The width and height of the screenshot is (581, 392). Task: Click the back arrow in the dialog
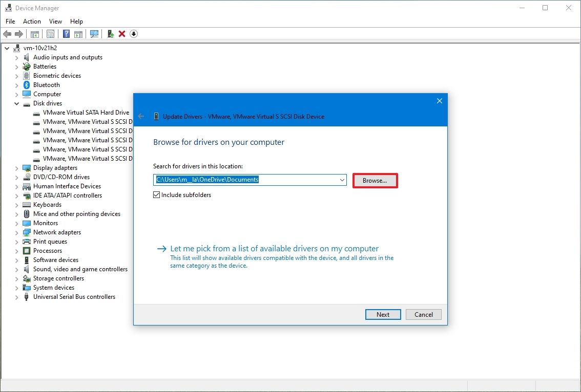pyautogui.click(x=141, y=116)
